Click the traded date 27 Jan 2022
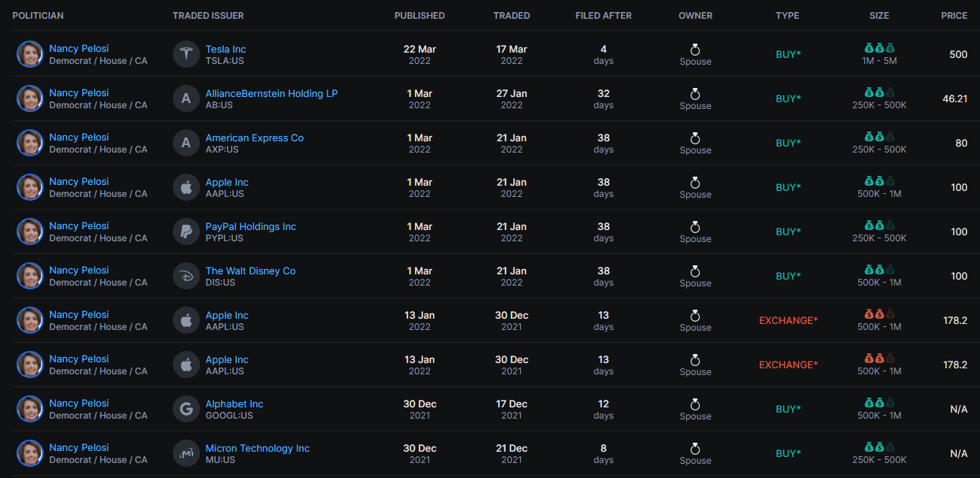Screen dimensions: 980x478 (x=512, y=98)
